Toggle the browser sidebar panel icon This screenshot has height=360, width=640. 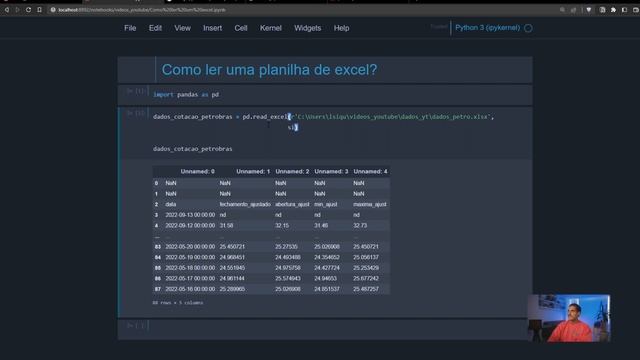(624, 10)
